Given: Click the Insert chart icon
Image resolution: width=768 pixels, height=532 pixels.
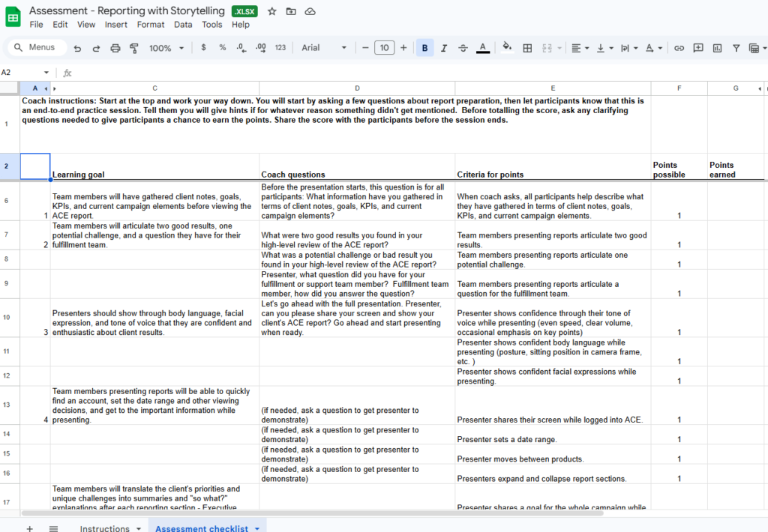Looking at the screenshot, I should (x=717, y=48).
